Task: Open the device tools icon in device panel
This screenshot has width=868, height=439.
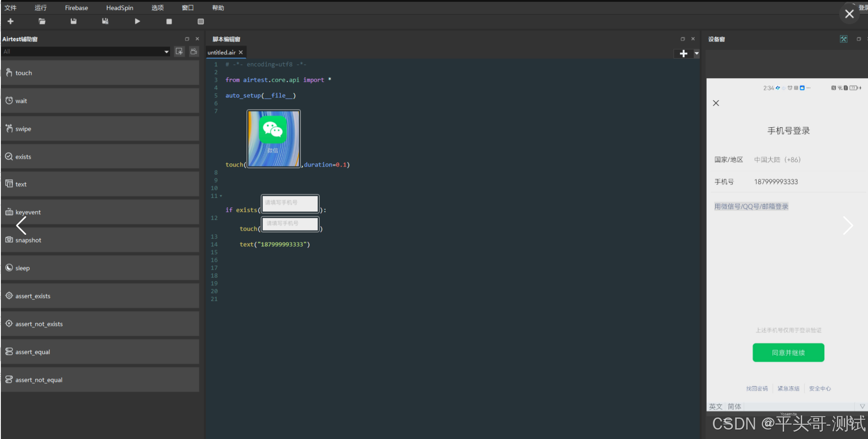Action: (x=843, y=39)
